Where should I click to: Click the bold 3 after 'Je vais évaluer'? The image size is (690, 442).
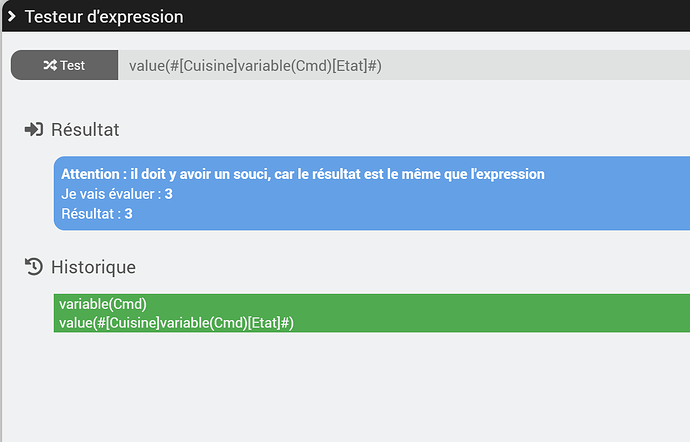point(169,193)
